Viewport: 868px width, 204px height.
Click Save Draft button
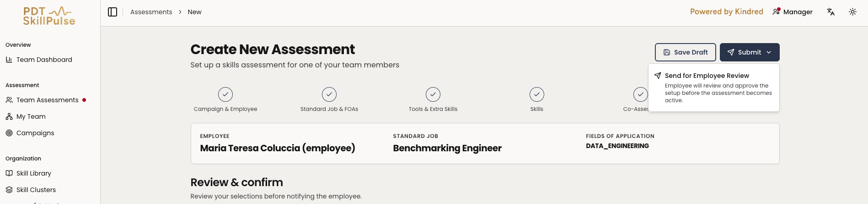click(686, 52)
